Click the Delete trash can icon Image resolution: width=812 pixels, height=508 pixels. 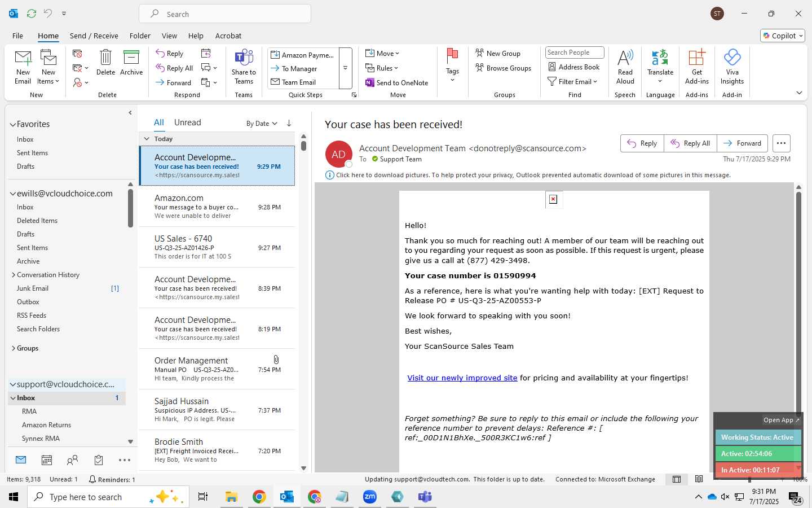pyautogui.click(x=105, y=62)
